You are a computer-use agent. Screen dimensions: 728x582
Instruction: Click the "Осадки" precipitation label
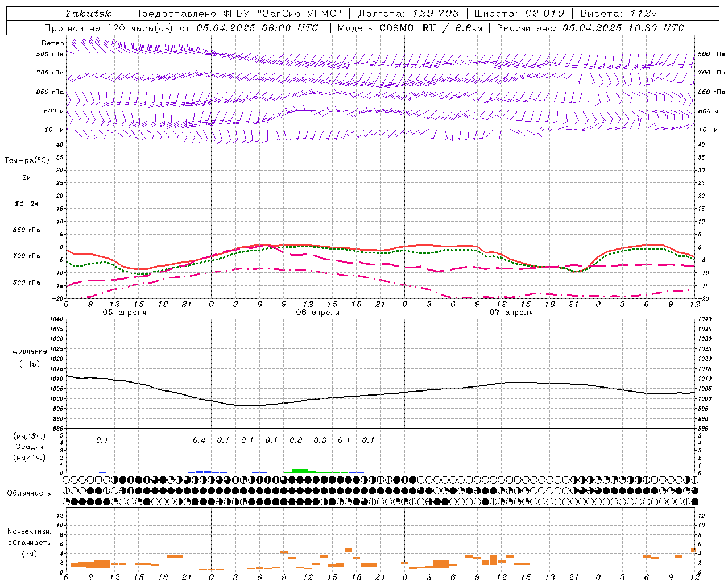[30, 447]
